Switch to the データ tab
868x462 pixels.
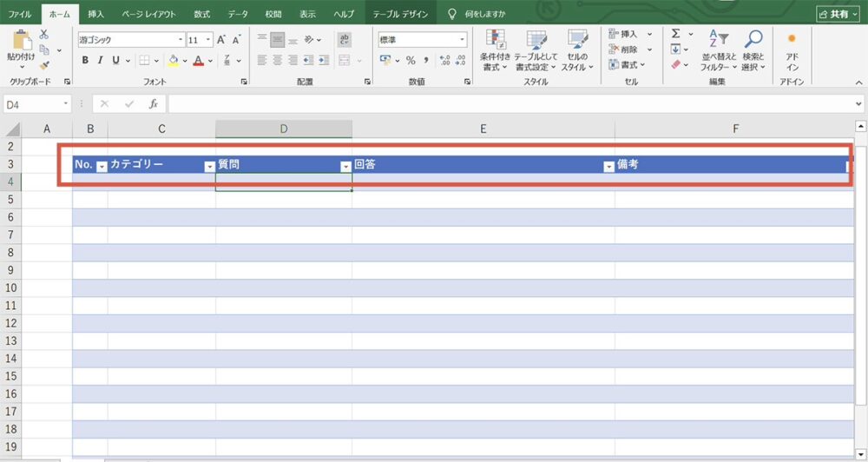click(x=238, y=14)
